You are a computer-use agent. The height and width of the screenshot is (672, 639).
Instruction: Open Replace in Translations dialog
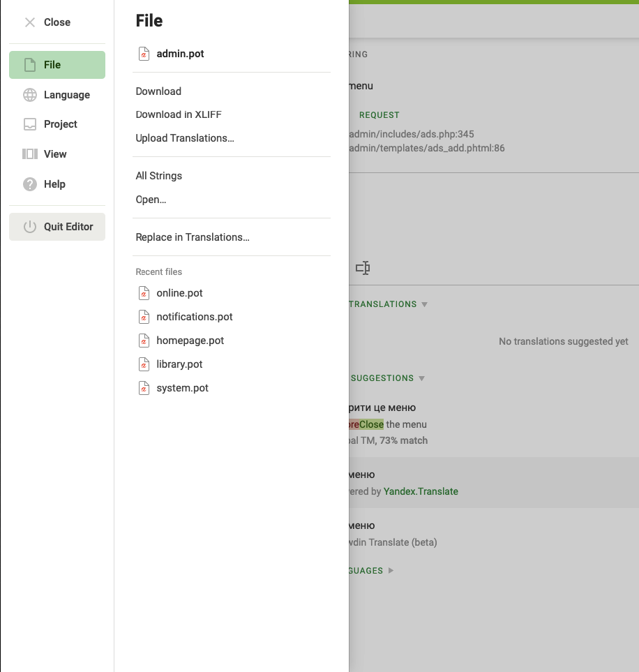point(193,237)
